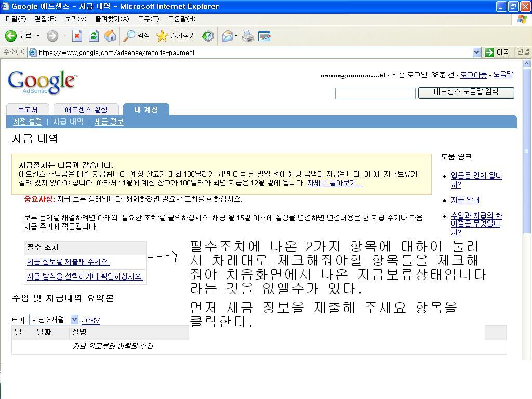This screenshot has width=532, height=399.
Task: Click the AdSense help search input field
Action: (x=375, y=94)
